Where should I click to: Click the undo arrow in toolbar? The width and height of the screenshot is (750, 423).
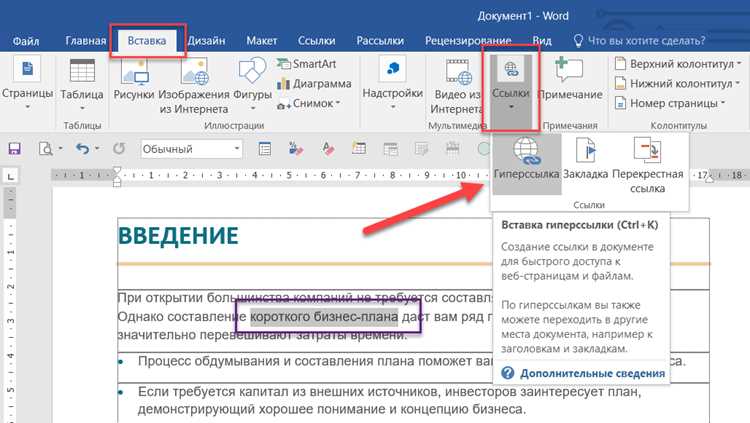[82, 149]
